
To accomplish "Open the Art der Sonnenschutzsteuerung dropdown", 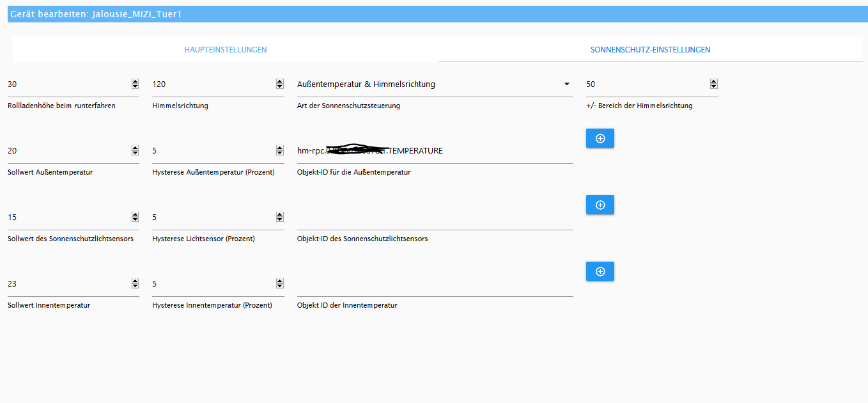I will [x=435, y=84].
